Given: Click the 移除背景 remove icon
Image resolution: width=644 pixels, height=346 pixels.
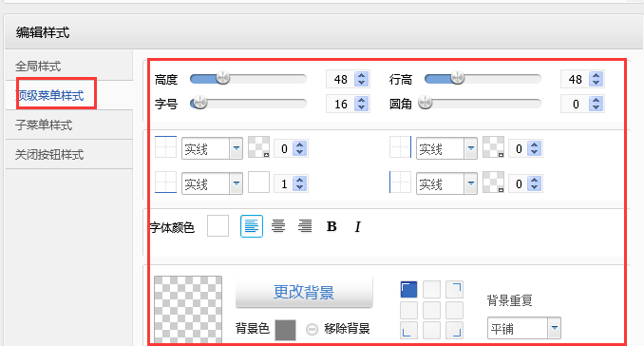Looking at the screenshot, I should click(x=313, y=329).
